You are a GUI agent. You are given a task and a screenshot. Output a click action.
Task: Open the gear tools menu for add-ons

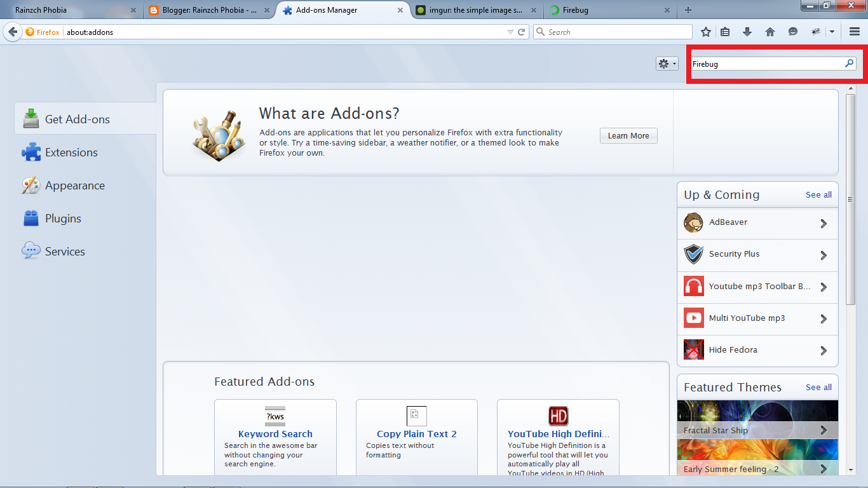point(667,64)
